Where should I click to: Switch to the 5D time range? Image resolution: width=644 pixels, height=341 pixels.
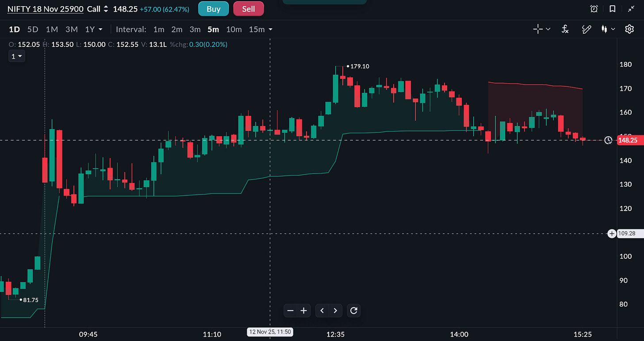[x=33, y=29]
